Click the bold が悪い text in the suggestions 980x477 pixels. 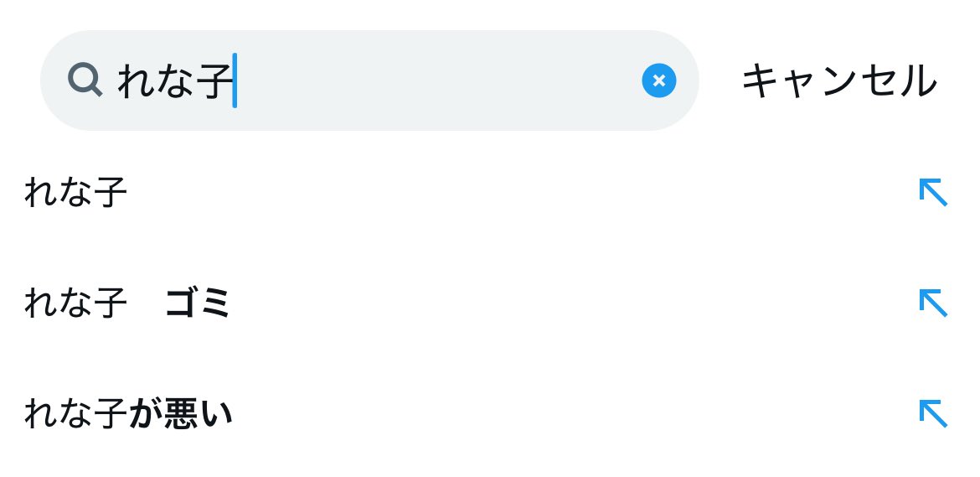(181, 414)
